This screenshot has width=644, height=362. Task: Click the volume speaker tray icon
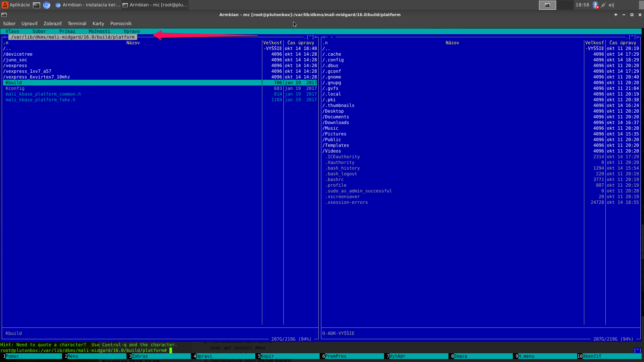[x=611, y=5]
